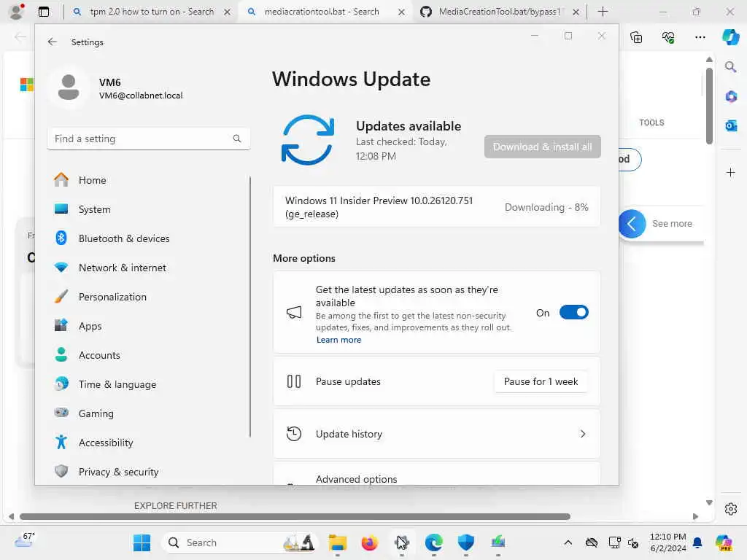747x560 pixels.
Task: Switch to MediaCreationTool.bat GitHub tab
Action: [499, 12]
